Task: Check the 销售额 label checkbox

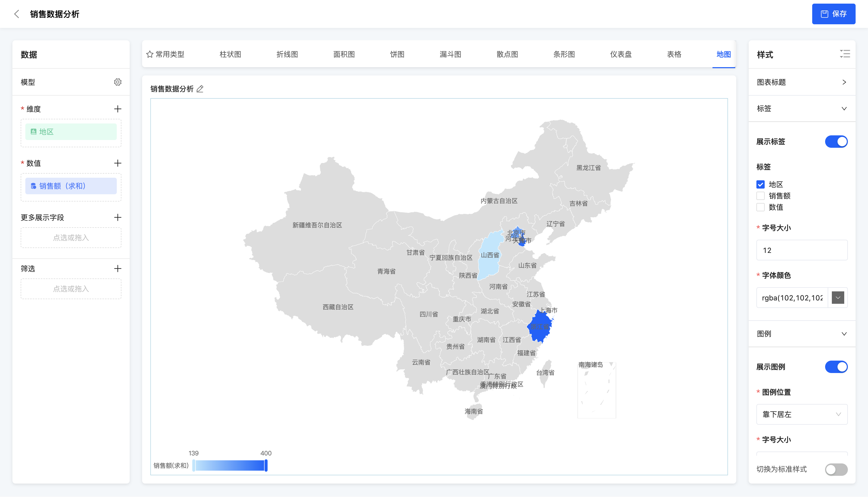Action: tap(761, 196)
